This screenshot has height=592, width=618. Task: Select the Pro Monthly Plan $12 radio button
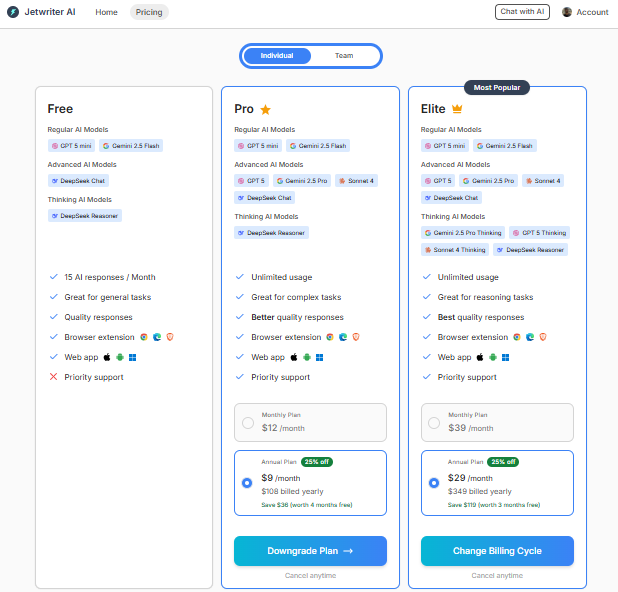click(x=248, y=423)
